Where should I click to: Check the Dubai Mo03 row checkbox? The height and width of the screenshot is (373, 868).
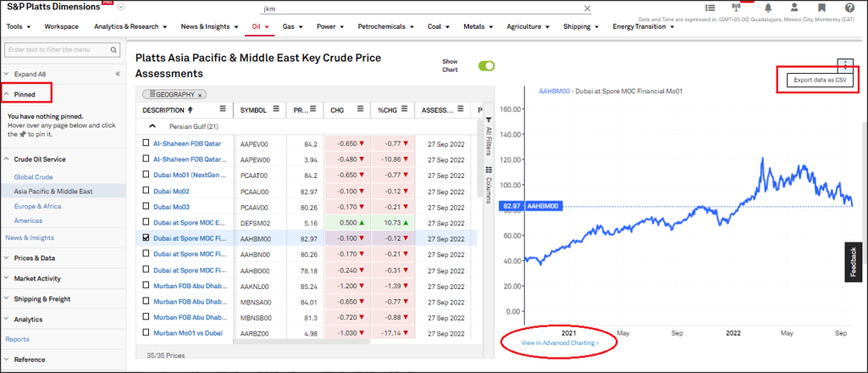pyautogui.click(x=146, y=206)
